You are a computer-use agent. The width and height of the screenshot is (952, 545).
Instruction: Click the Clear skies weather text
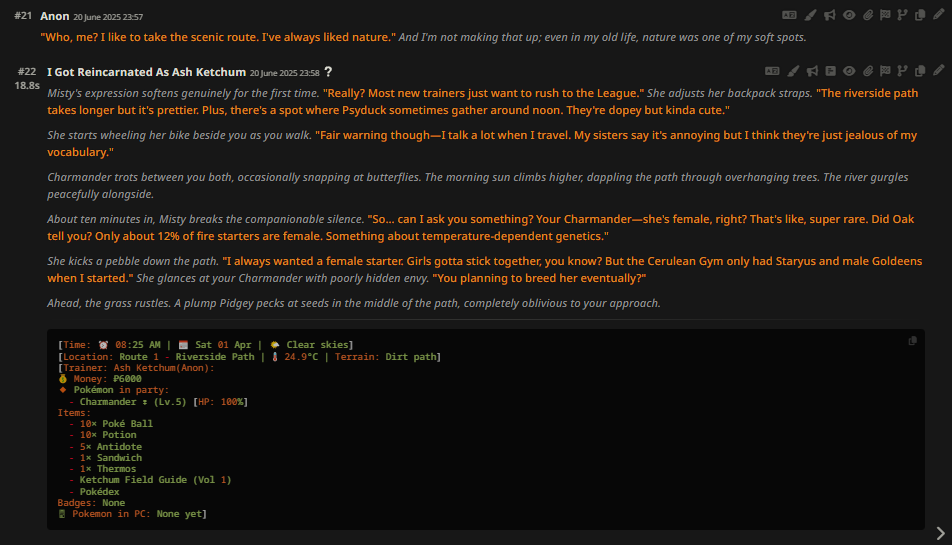click(318, 345)
